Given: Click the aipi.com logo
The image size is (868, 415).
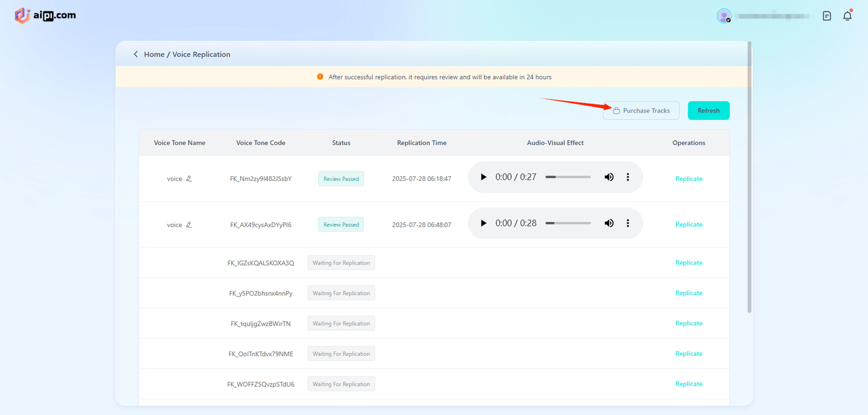Looking at the screenshot, I should (x=45, y=15).
